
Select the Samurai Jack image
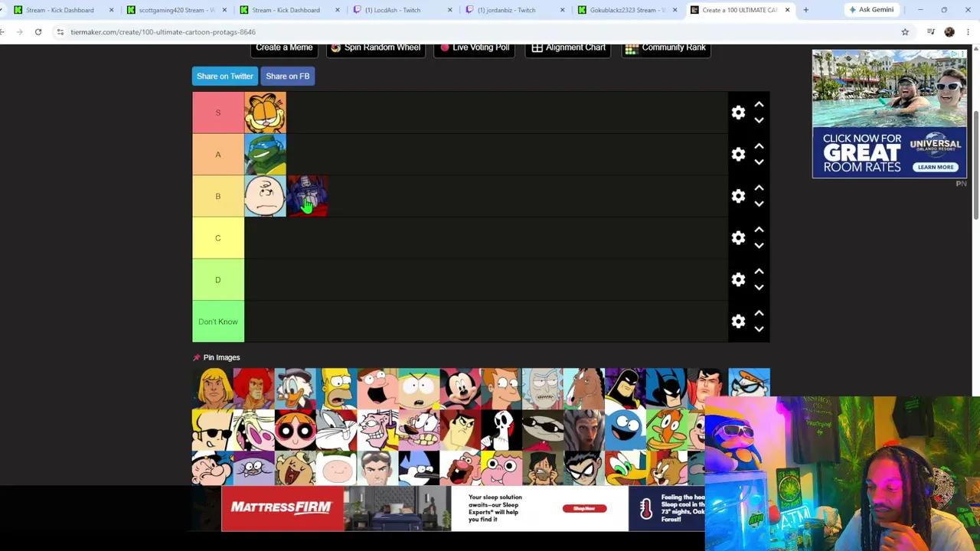click(461, 430)
